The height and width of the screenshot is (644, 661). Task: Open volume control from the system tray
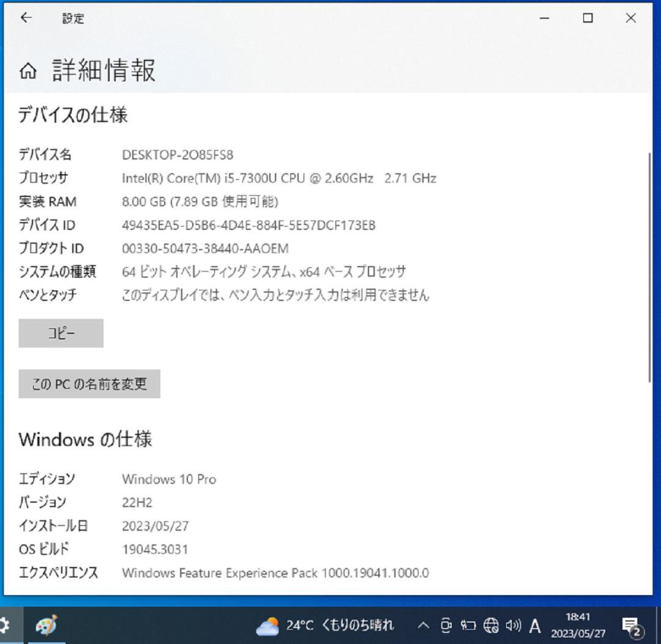coord(513,626)
